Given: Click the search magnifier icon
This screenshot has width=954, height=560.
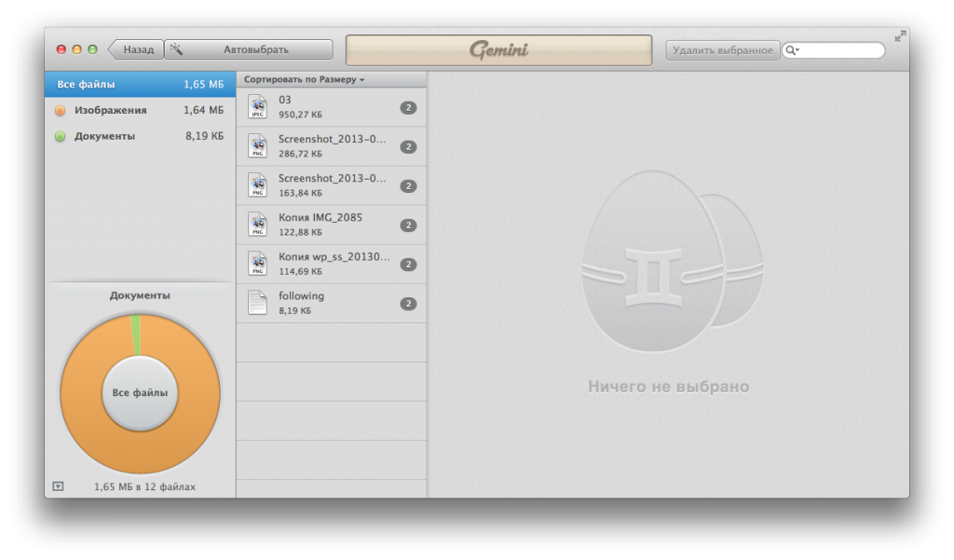Looking at the screenshot, I should point(791,50).
